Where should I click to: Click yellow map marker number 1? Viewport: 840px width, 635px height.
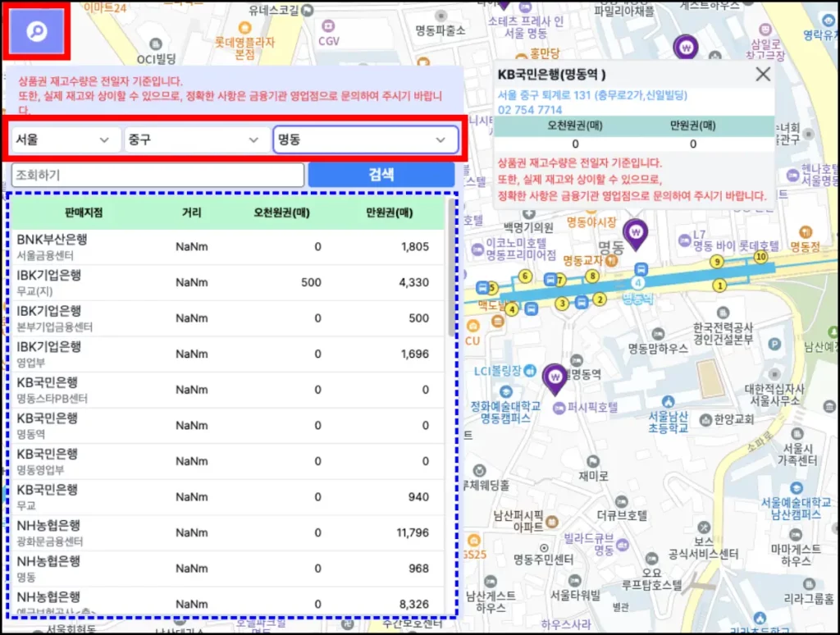click(x=719, y=286)
